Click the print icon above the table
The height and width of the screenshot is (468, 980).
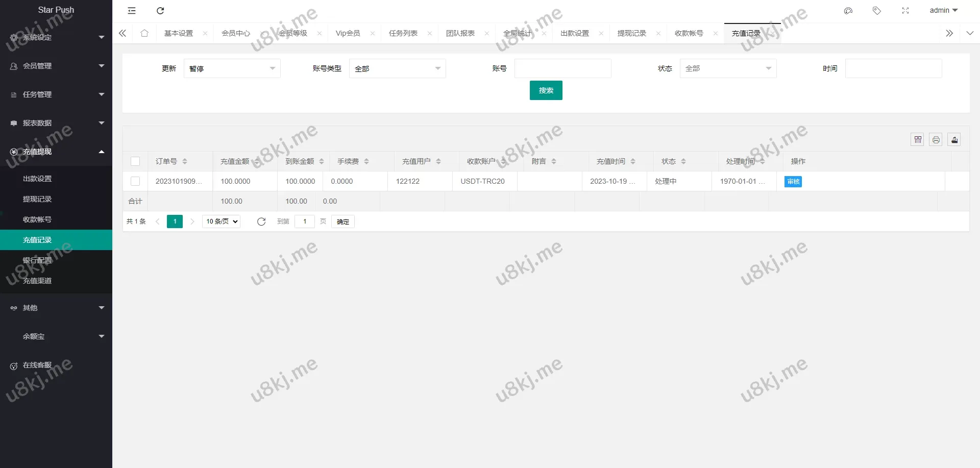click(x=936, y=139)
